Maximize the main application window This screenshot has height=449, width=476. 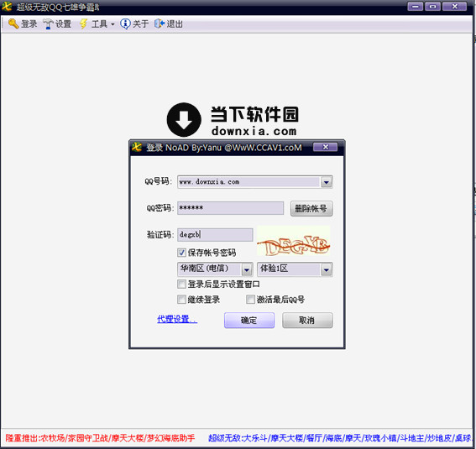pyautogui.click(x=432, y=7)
